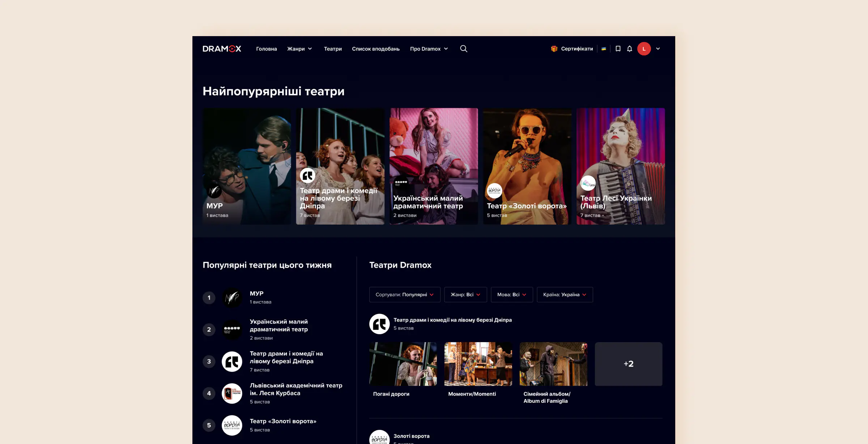Click Золоті ворота title in Dramox list
Viewport: 868px width, 444px height.
pyautogui.click(x=412, y=436)
